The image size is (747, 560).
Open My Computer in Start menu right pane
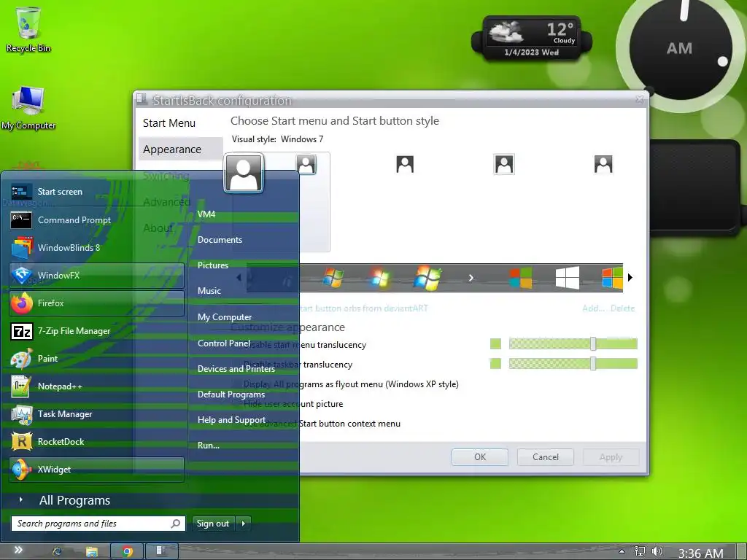click(x=225, y=317)
